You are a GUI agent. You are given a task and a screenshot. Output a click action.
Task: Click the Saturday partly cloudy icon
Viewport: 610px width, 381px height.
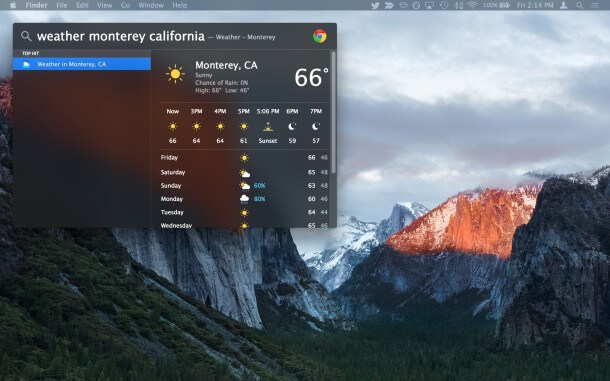coord(245,173)
